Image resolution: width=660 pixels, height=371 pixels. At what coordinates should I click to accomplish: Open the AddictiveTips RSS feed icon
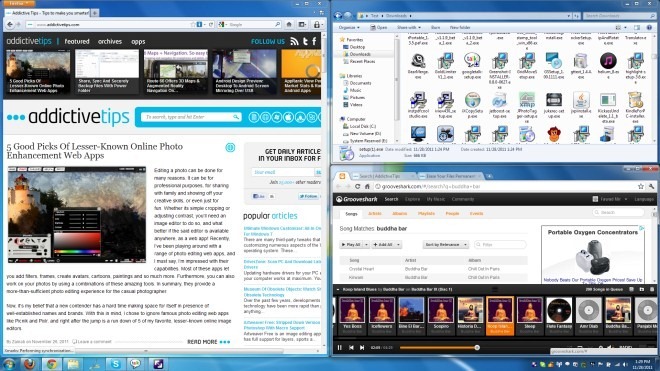tap(295, 41)
